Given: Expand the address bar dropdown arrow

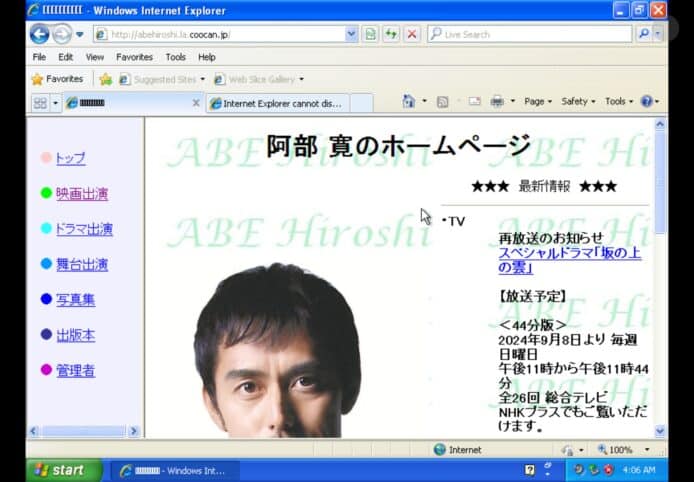Looking at the screenshot, I should coord(351,34).
